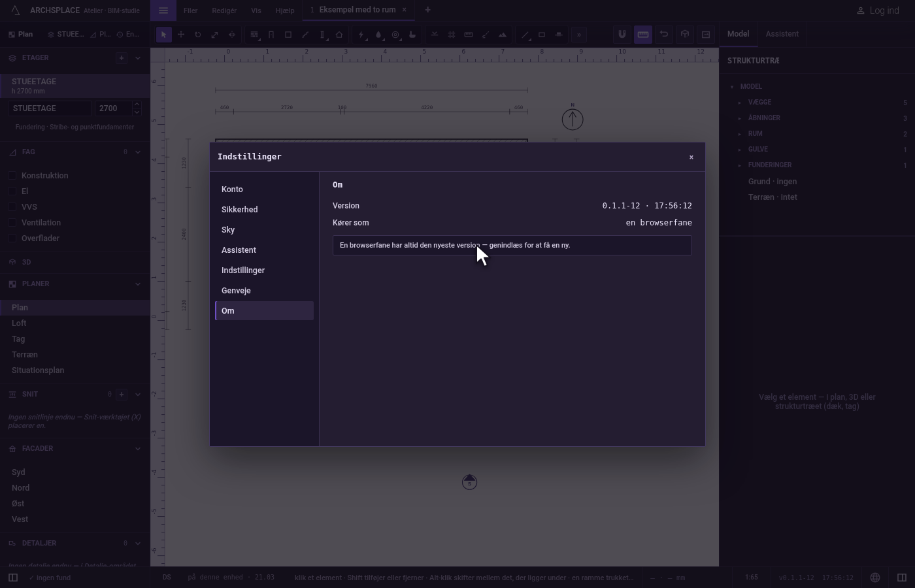The height and width of the screenshot is (588, 915).
Task: Click the undo arrow icon
Action: pyautogui.click(x=664, y=35)
